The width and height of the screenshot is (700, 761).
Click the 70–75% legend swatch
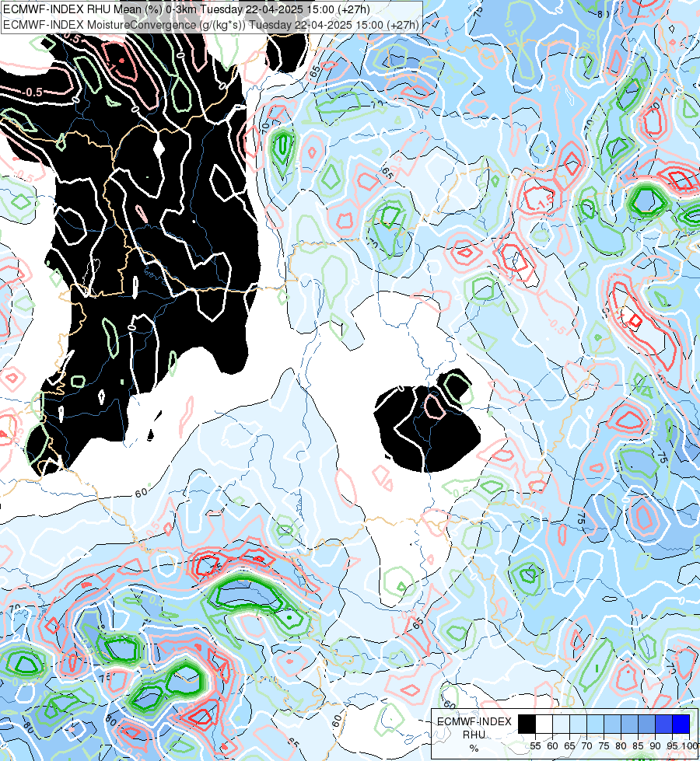pos(595,724)
